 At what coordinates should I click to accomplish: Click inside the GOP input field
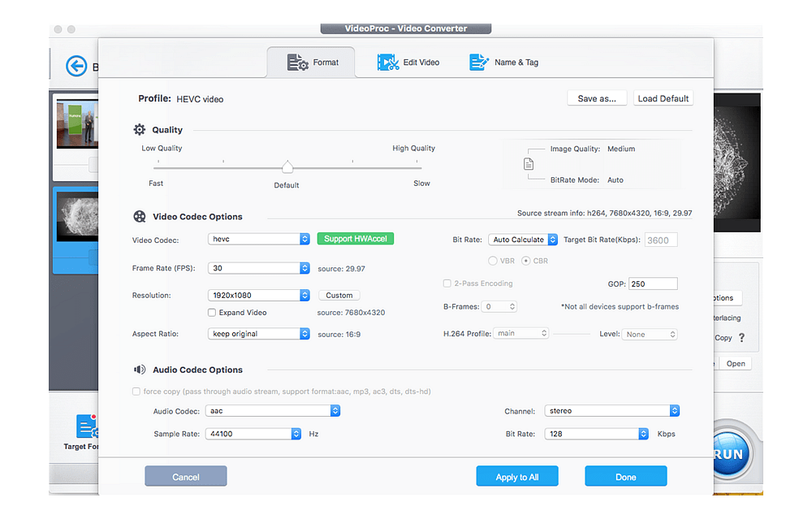tap(653, 283)
